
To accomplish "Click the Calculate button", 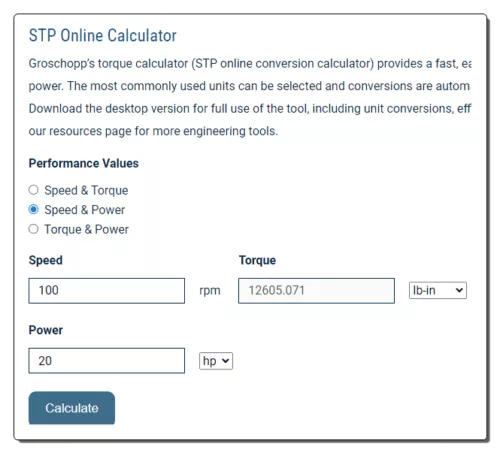I will [x=72, y=408].
